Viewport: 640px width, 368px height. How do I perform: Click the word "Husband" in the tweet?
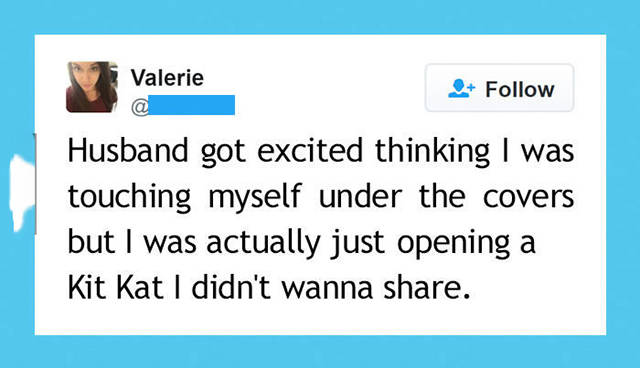tap(128, 151)
